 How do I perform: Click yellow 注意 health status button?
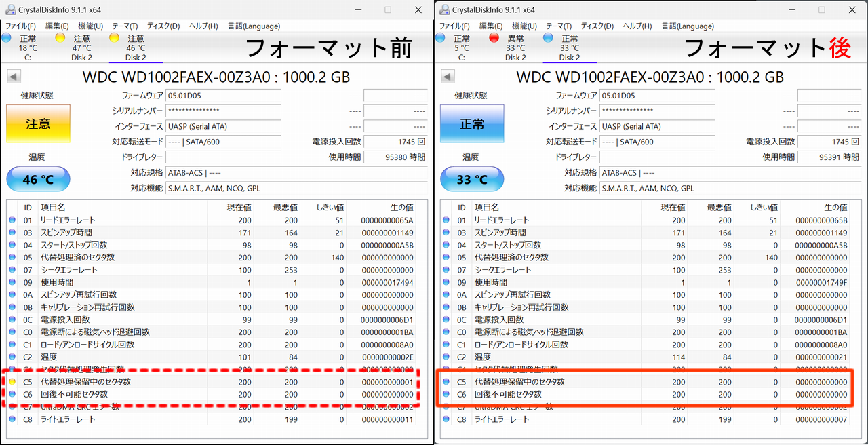(38, 123)
